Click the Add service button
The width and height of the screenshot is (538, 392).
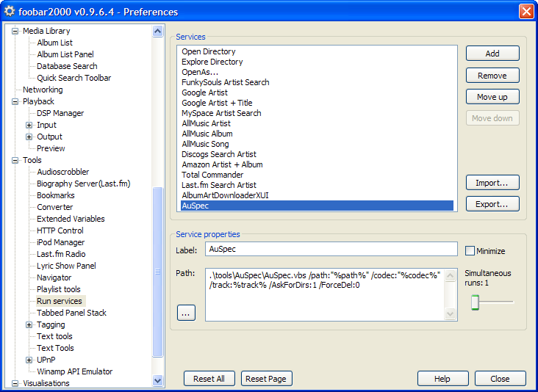(492, 54)
